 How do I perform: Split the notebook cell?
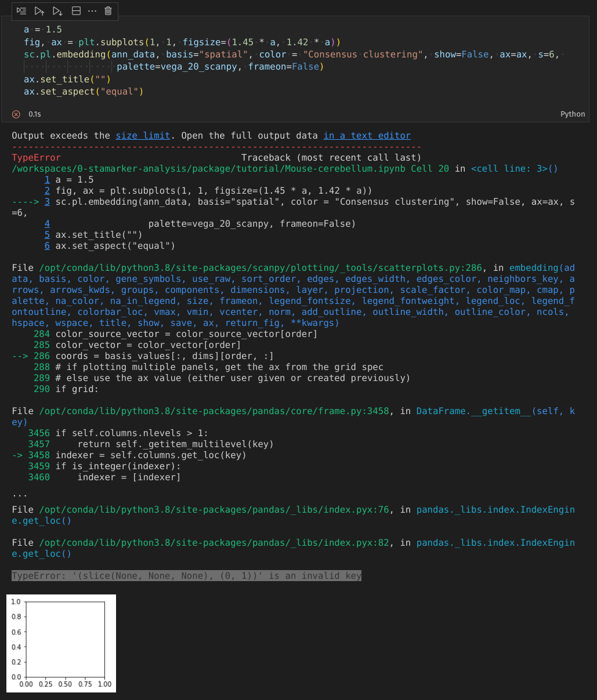click(75, 10)
